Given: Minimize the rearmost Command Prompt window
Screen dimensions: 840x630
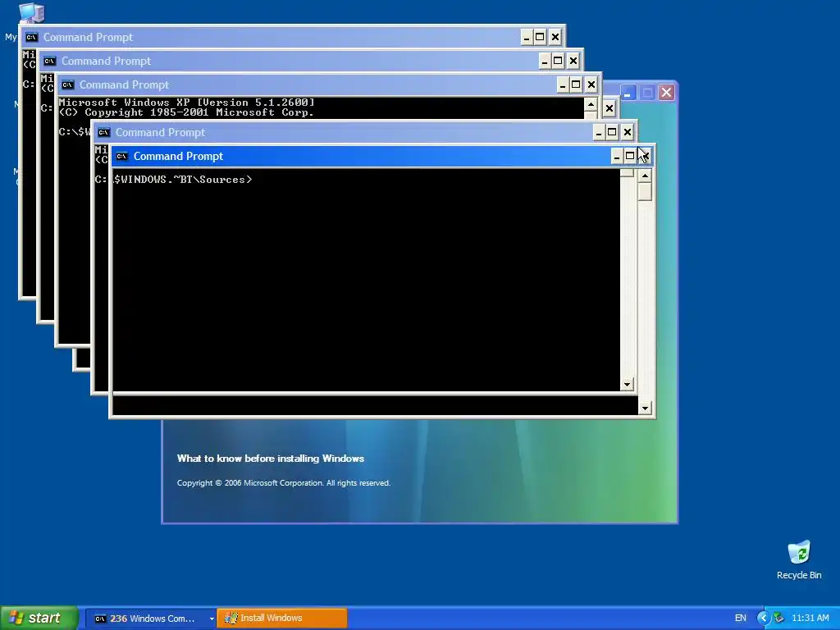Looking at the screenshot, I should point(527,38).
